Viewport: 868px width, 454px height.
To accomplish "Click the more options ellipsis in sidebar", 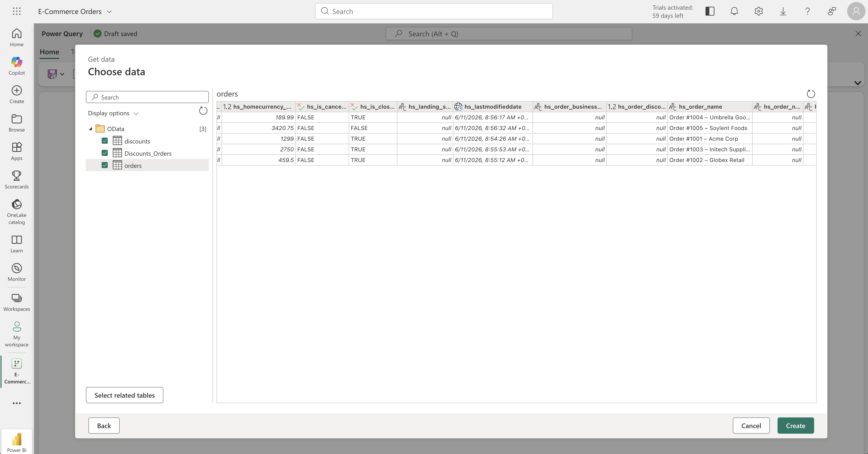I will coord(17,403).
